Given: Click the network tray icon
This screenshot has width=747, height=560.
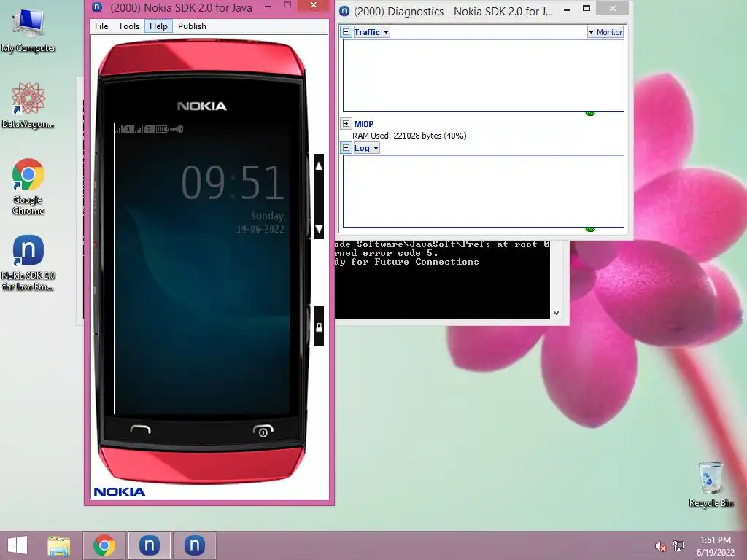Looking at the screenshot, I should coord(678,545).
